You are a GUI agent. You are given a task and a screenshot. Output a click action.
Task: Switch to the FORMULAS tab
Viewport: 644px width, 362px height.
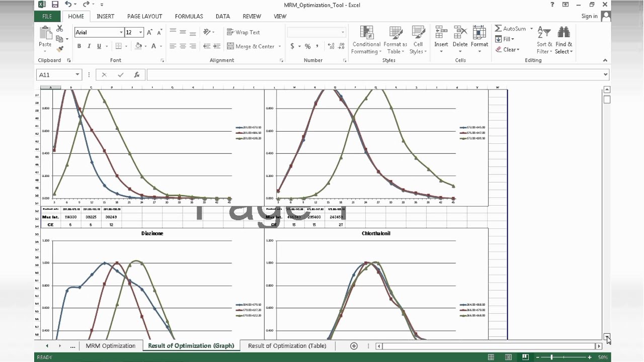[x=189, y=16]
